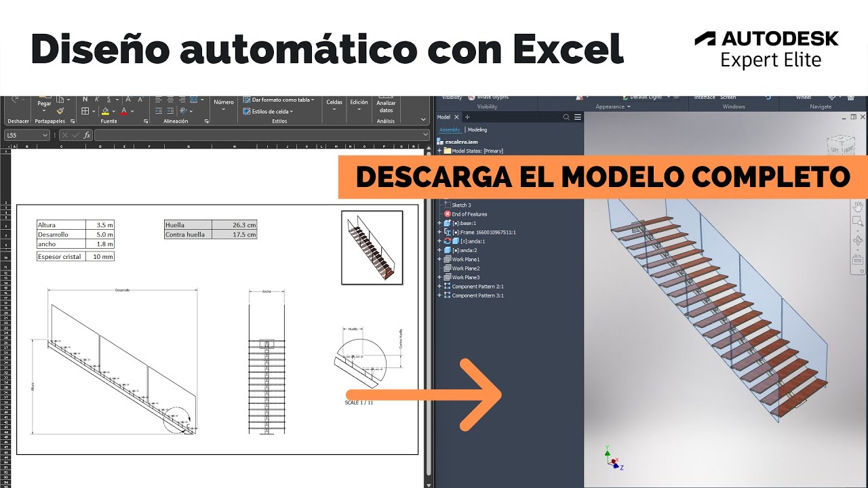Select the Orbit tool in navigation bar
Image resolution: width=868 pixels, height=488 pixels.
pos(858,240)
